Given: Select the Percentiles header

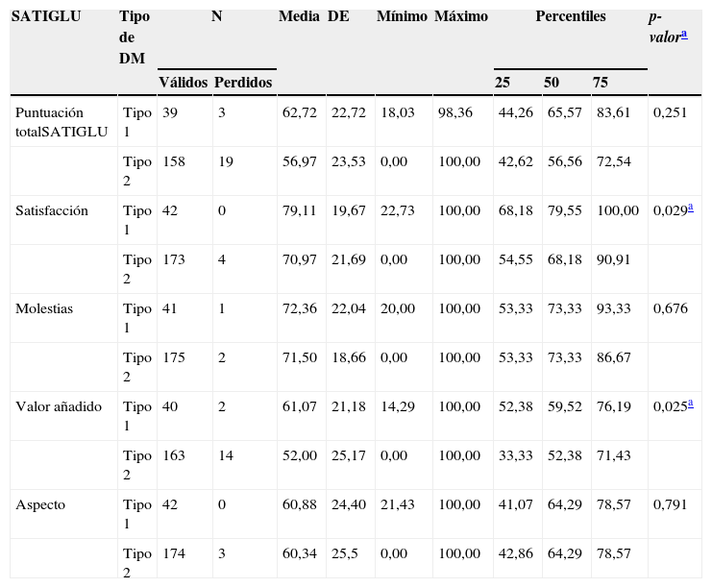Looking at the screenshot, I should pos(571,16).
